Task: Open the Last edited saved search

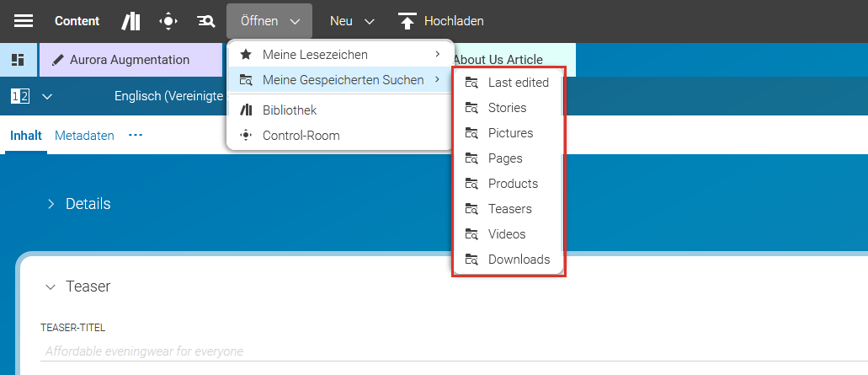Action: coord(518,83)
